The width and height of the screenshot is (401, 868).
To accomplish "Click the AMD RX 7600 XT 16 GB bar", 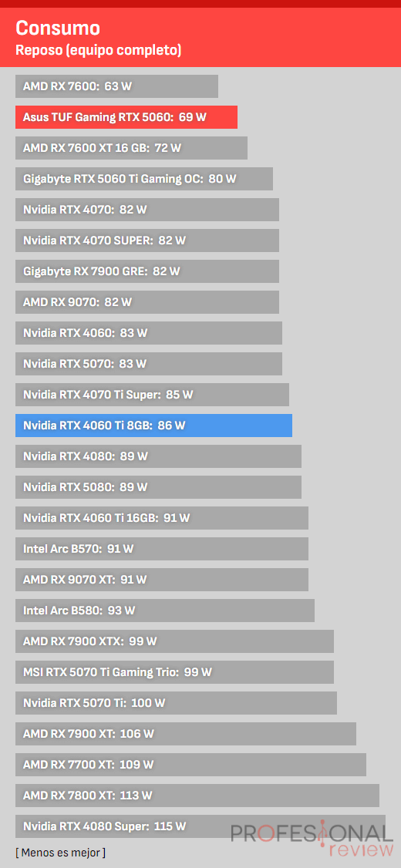I will click(131, 148).
